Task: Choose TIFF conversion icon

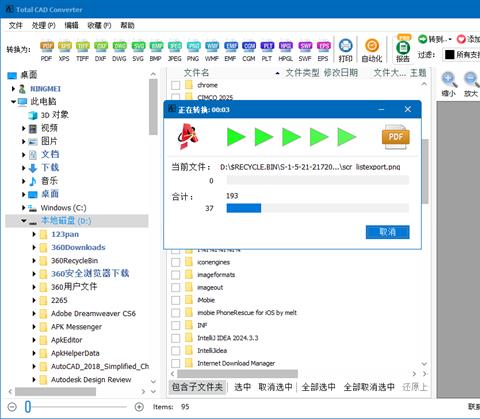Action: (82, 51)
